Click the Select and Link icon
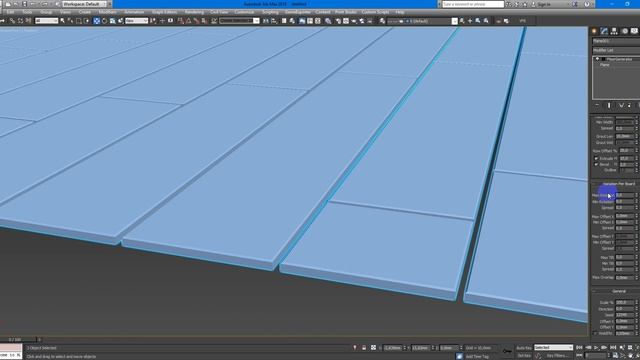This screenshot has height=360, width=640. pyautogui.click(x=12, y=21)
